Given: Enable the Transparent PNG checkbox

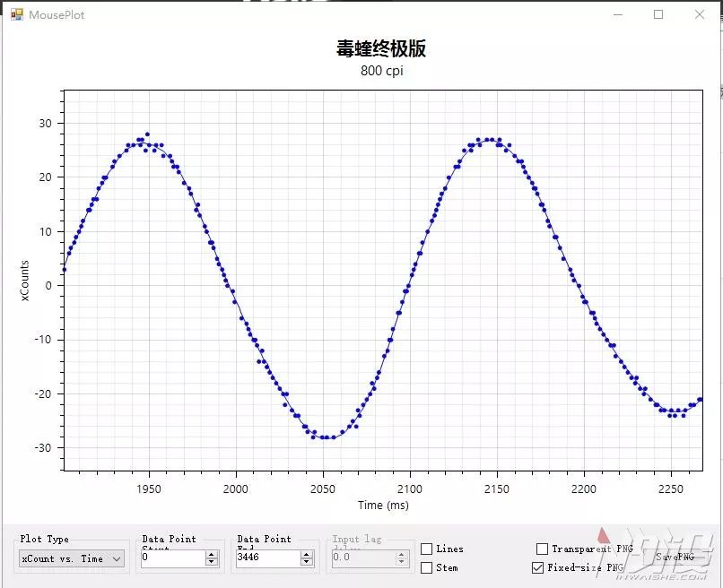Looking at the screenshot, I should (542, 549).
